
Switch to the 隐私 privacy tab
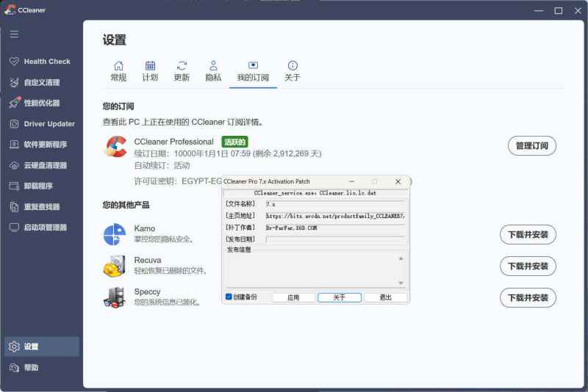213,71
